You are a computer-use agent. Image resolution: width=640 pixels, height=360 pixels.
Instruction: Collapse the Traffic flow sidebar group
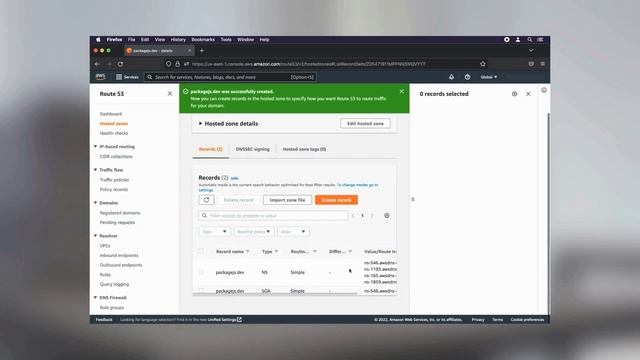[x=96, y=170]
